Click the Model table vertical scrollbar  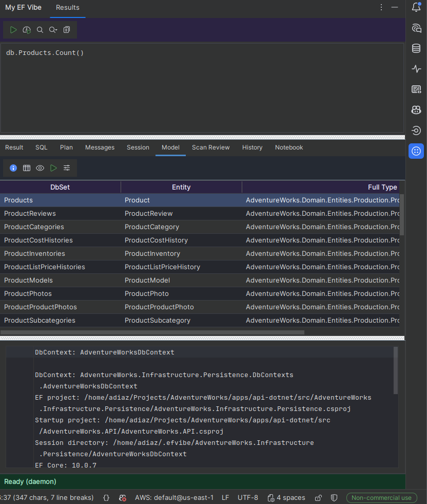click(x=402, y=214)
